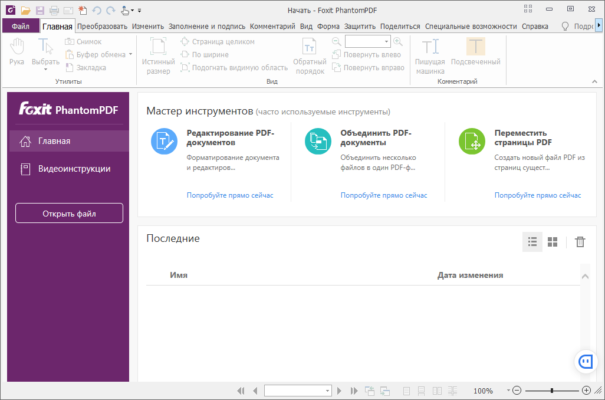
Task: Select Главная in the purple sidebar
Action: (68, 141)
